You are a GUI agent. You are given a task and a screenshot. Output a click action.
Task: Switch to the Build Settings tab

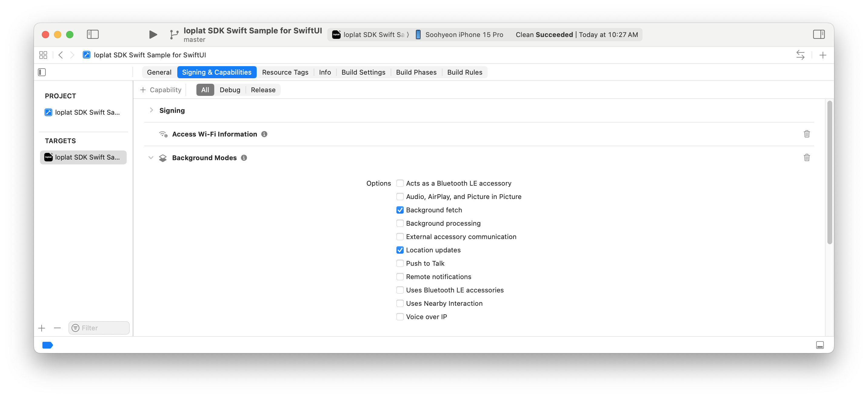click(x=363, y=72)
